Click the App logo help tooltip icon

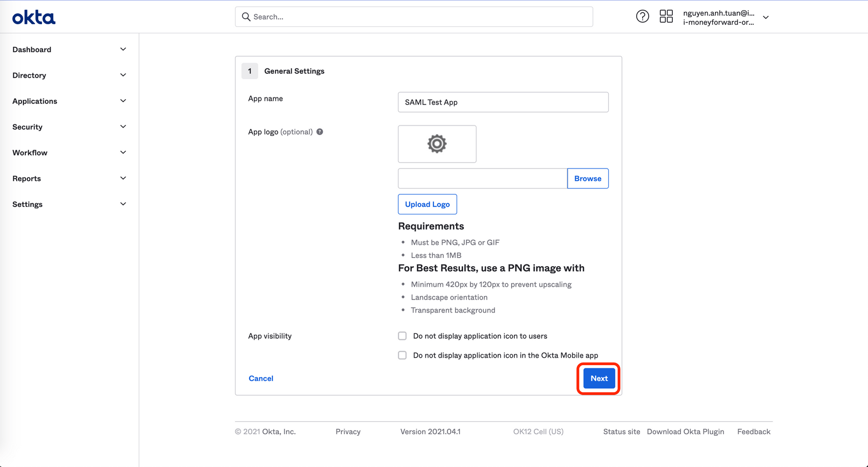[x=320, y=132]
